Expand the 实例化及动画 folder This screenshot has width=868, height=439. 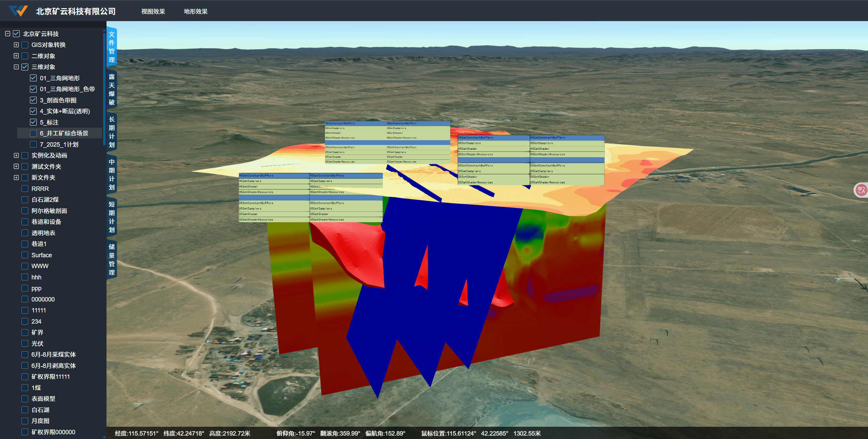[16, 156]
